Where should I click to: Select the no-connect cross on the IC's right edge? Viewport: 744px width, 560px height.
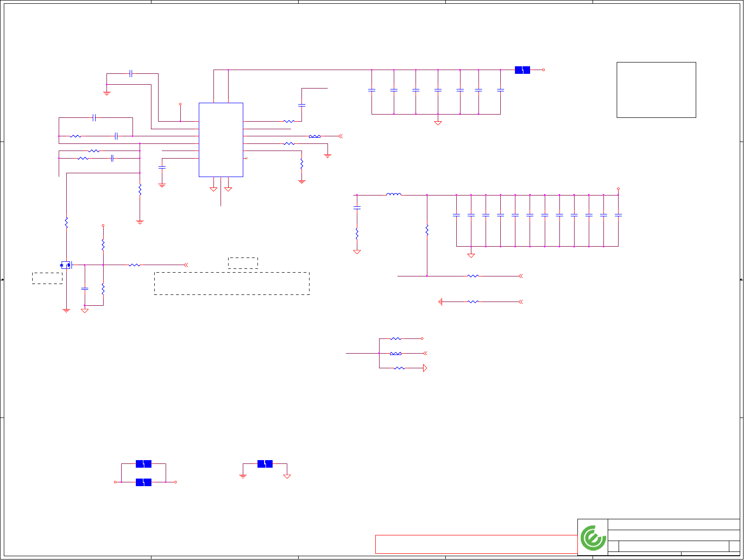pyautogui.click(x=246, y=158)
